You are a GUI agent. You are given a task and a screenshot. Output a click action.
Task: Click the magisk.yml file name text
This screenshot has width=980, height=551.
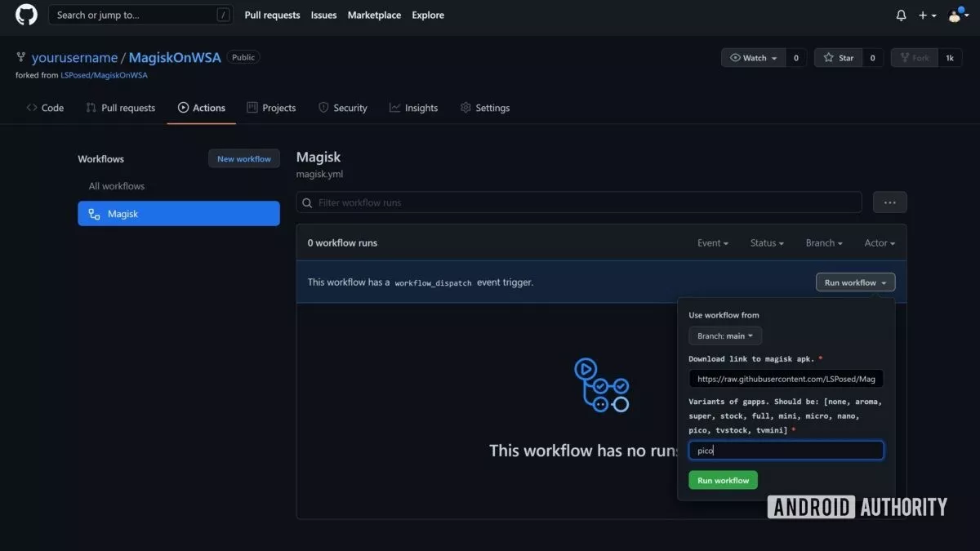click(x=320, y=174)
